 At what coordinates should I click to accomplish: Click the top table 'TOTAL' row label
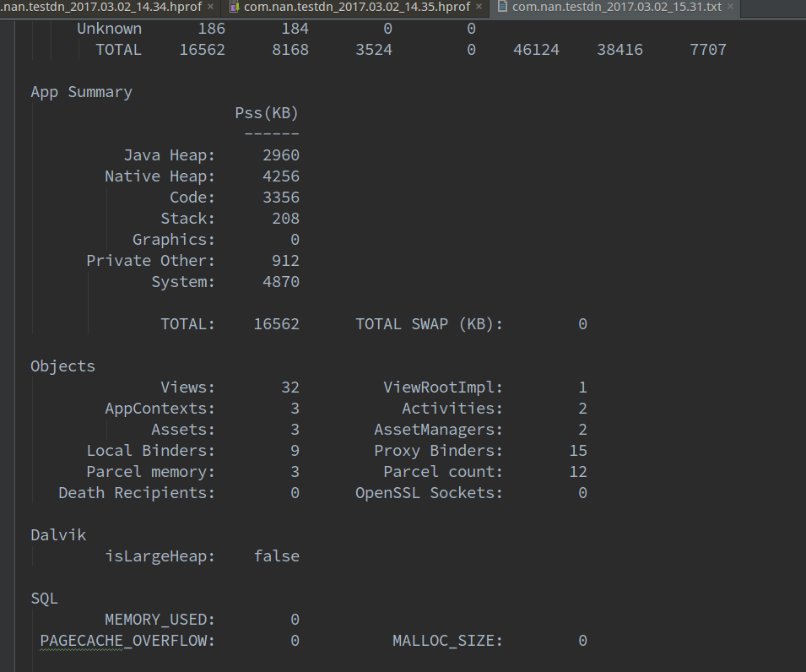(x=118, y=50)
